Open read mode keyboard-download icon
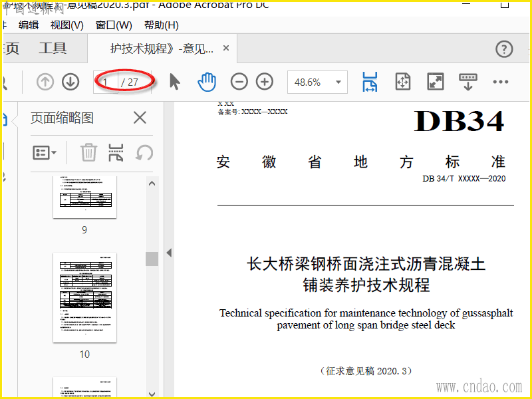 coord(468,82)
